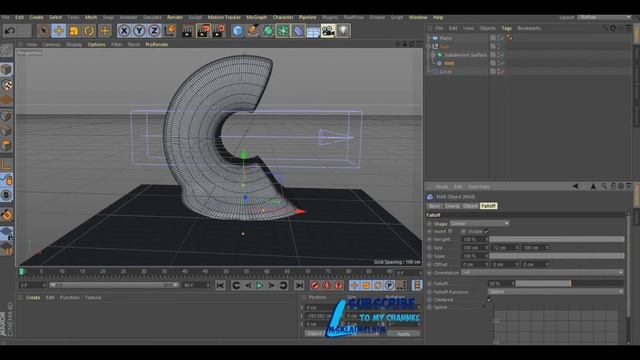Play animation forwards
The image size is (640, 360).
tap(259, 285)
